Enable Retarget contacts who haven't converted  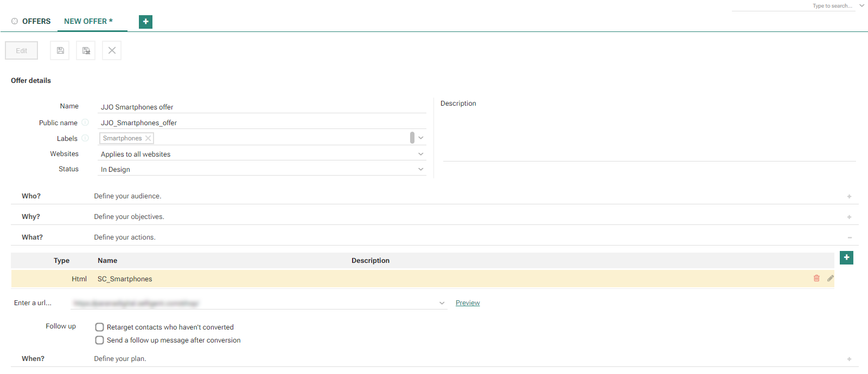(100, 327)
